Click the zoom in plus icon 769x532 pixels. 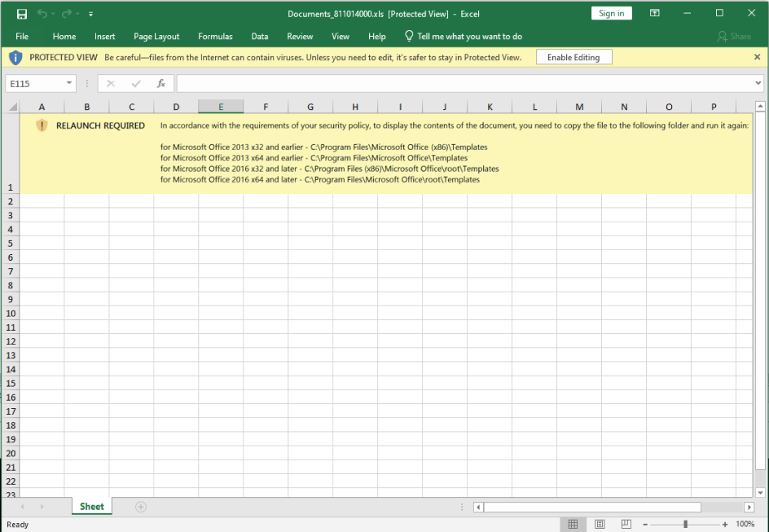pyautogui.click(x=725, y=524)
